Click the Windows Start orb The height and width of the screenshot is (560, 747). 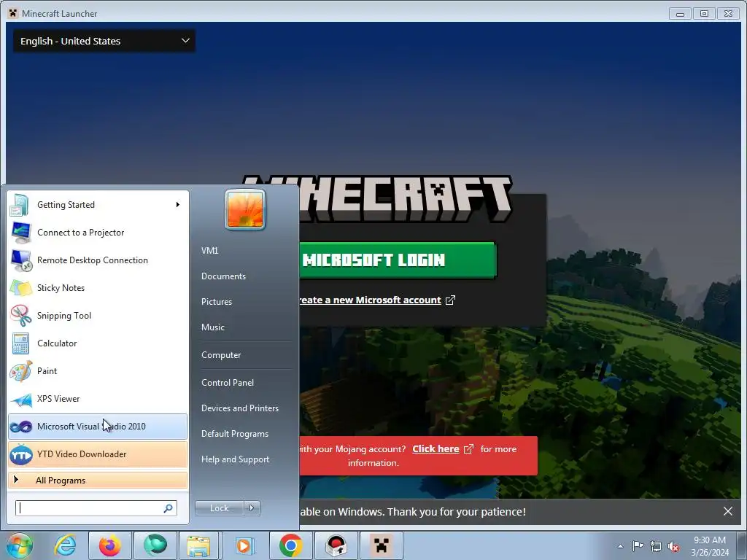point(19,545)
